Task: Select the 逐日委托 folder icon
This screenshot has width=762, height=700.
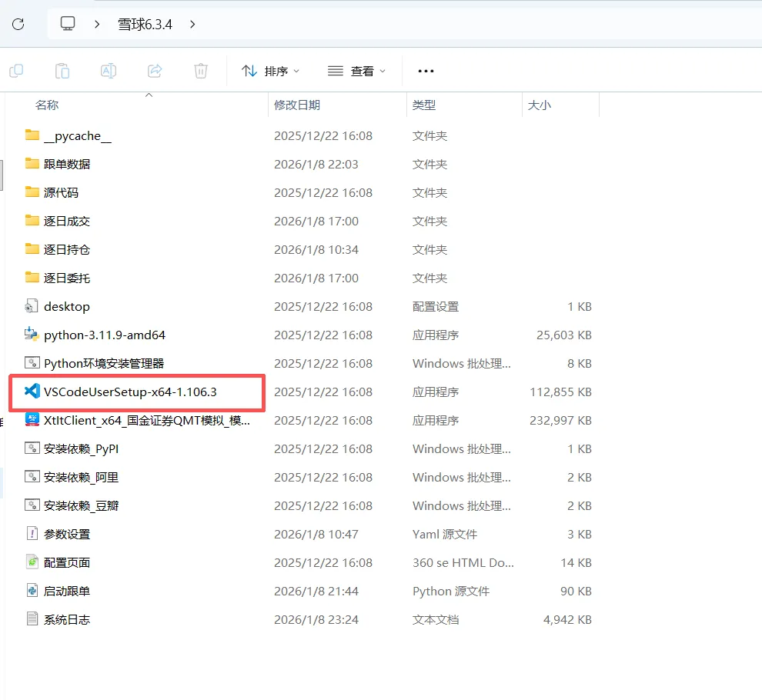Action: click(32, 278)
